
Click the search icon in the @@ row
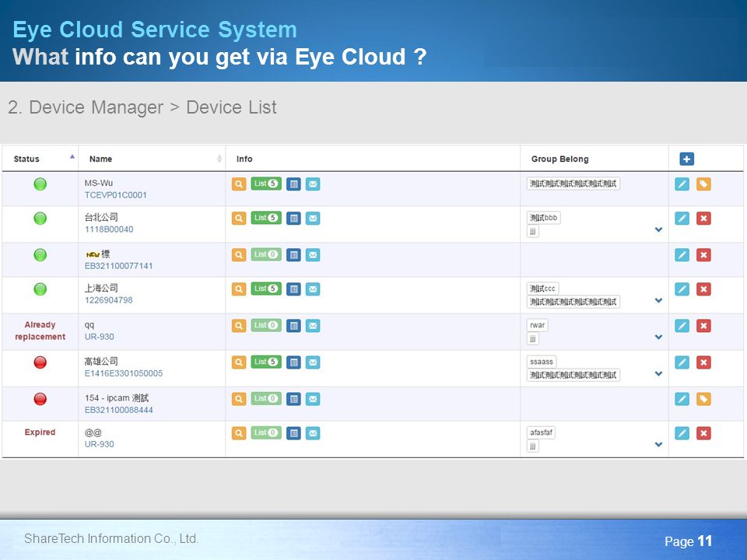coord(239,433)
